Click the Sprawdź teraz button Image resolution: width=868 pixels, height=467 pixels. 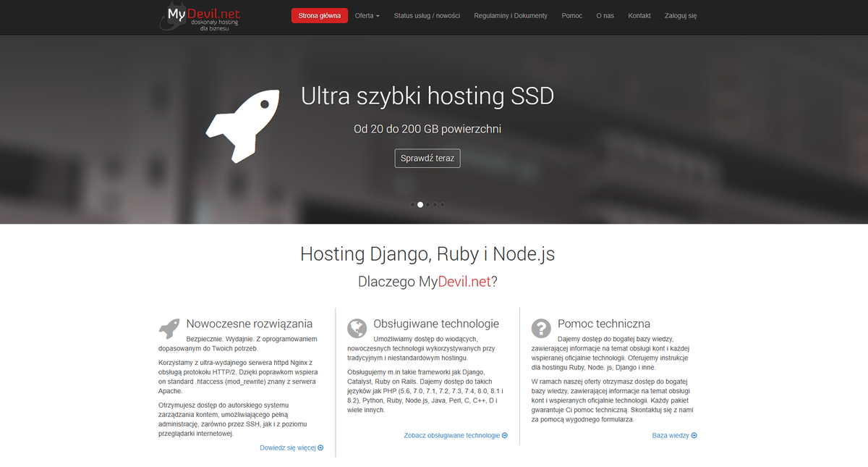click(x=427, y=158)
